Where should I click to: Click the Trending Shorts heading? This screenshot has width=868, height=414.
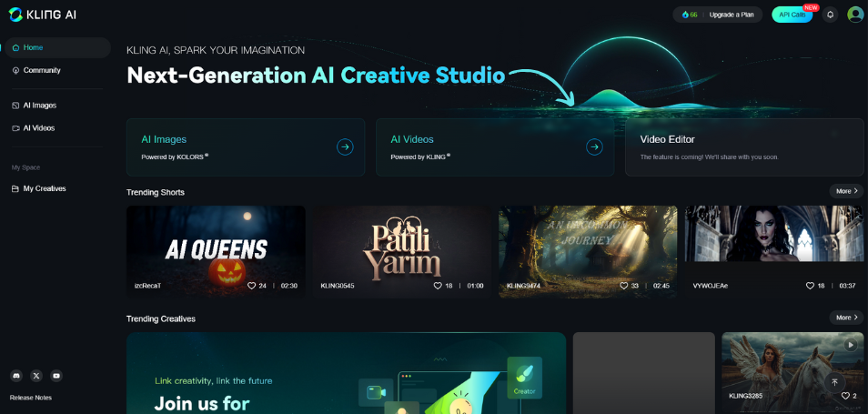point(156,192)
